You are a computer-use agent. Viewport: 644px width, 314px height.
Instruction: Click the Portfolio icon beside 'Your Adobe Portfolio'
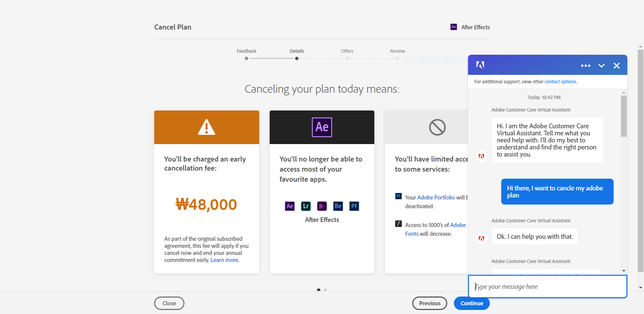[x=398, y=196]
